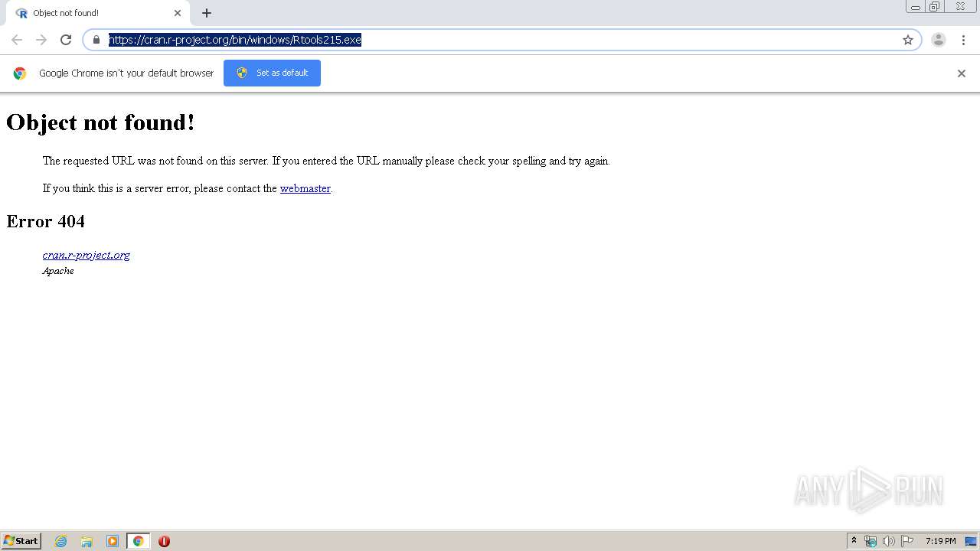Open media player taskbar icon

[x=113, y=541]
